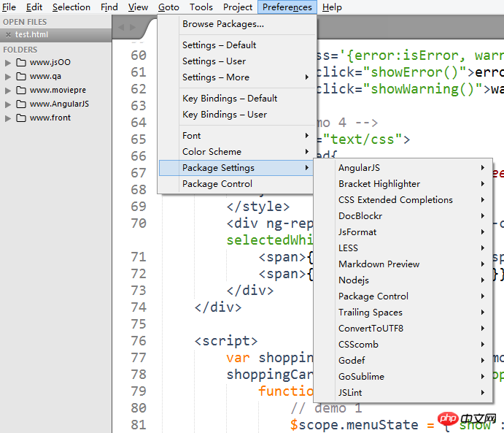The width and height of the screenshot is (504, 433).
Task: Open the View menu
Action: pos(138,7)
